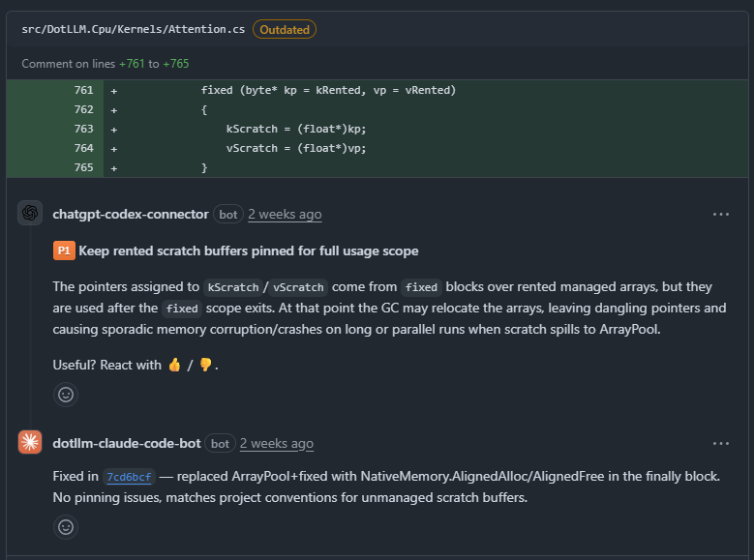Click the chatgpt-codex-connector avatar icon
The width and height of the screenshot is (754, 560).
point(30,213)
